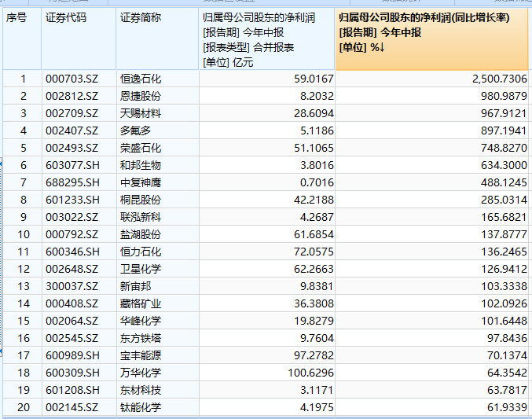Click the 归属母公司股东的净利润 亿元 column header
This screenshot has width=532, height=419.
[266, 39]
